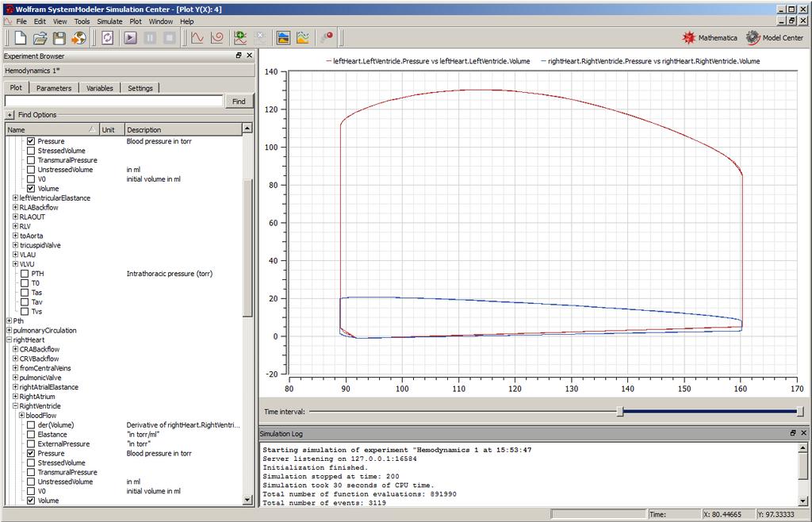Check the Tas variable checkbox
Screen dimensions: 812x522
coord(25,293)
